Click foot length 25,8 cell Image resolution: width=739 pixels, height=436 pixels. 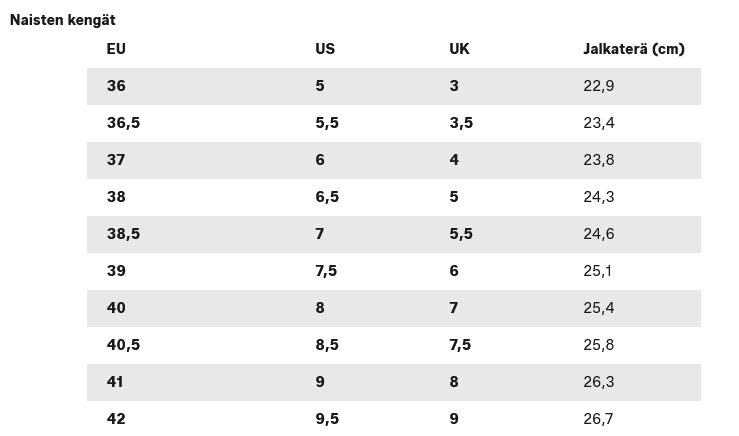[598, 345]
